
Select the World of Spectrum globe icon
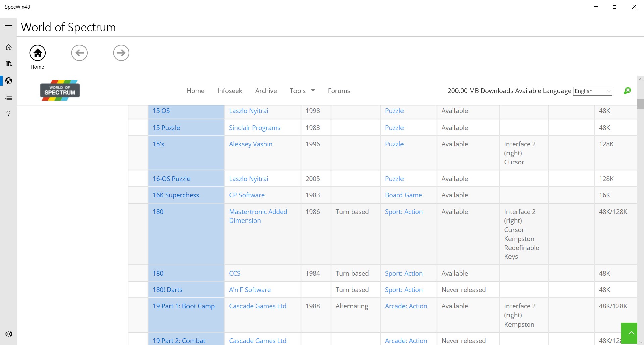pyautogui.click(x=9, y=81)
